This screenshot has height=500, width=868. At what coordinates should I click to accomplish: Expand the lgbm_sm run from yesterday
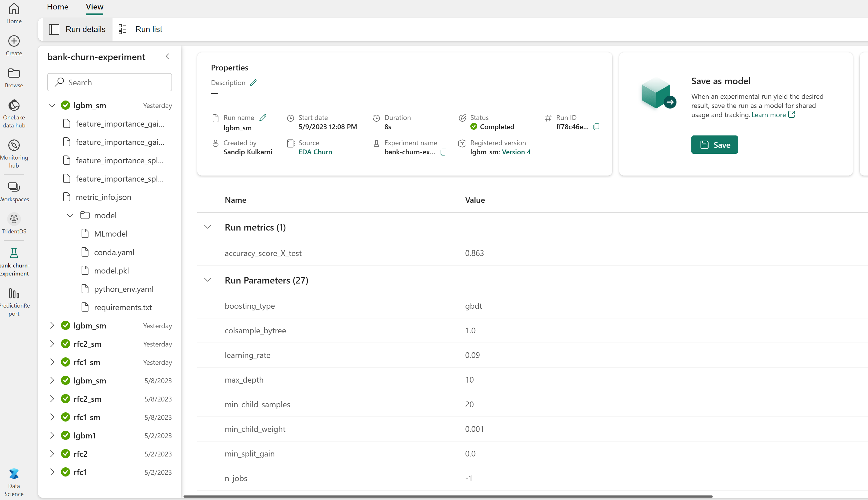[x=52, y=325]
